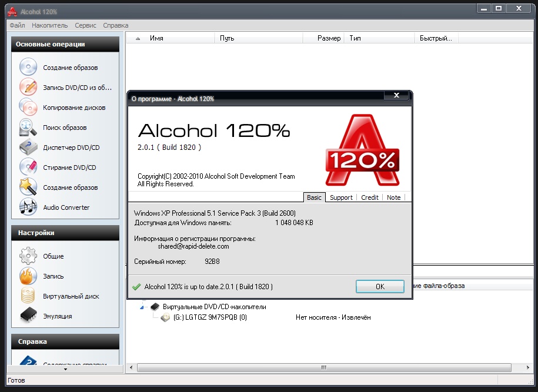The height and width of the screenshot is (392, 538).
Task: Click the Виртуальные DVD/CD-накопители chip icon
Action: (155, 307)
